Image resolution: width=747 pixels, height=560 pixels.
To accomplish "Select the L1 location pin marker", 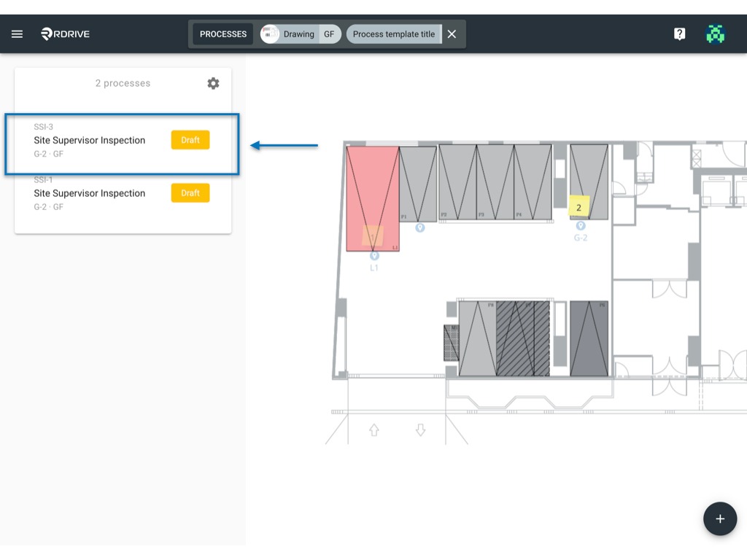I will 374,256.
